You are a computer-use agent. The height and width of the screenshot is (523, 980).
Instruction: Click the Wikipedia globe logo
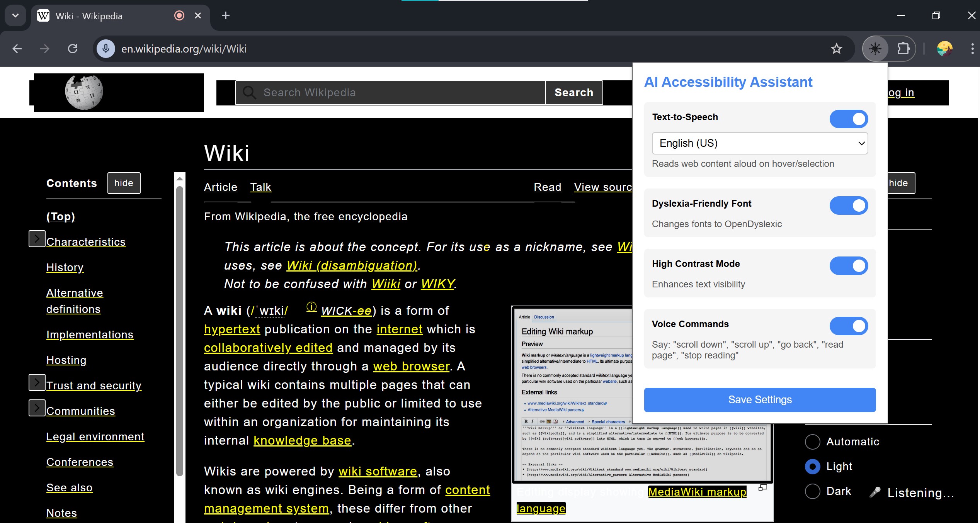pos(84,93)
